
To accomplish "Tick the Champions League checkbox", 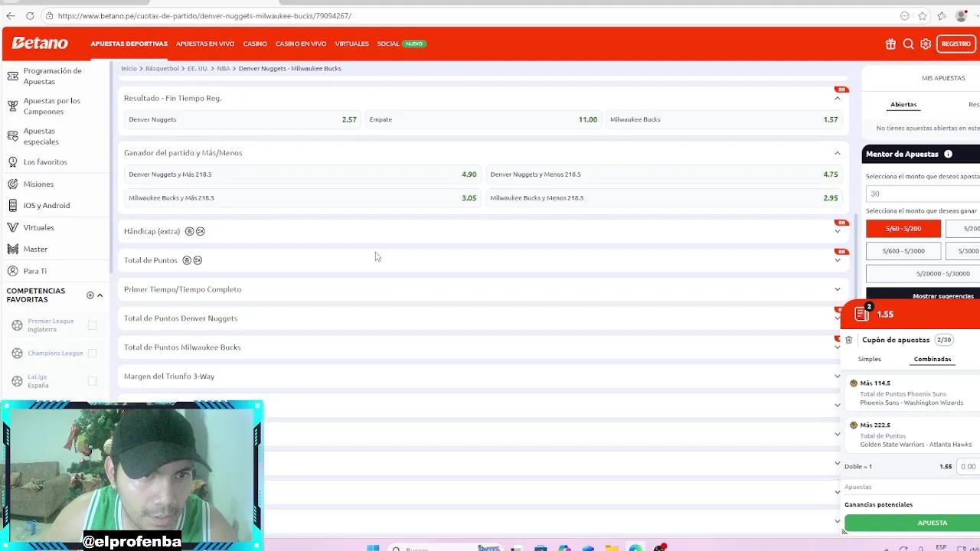I will click(x=92, y=353).
